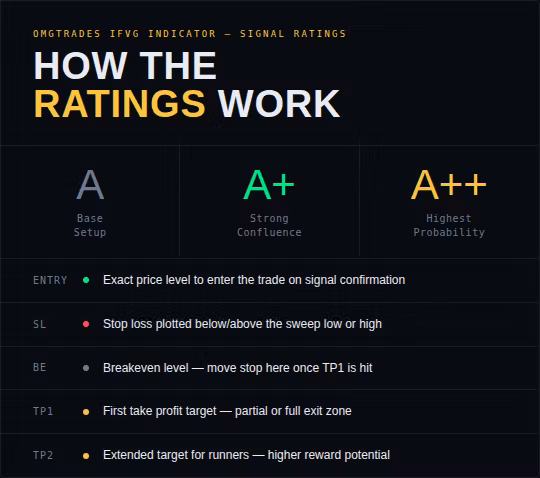Click the yellow dot beside TP2
Viewport: 540px width, 478px height.
86,456
